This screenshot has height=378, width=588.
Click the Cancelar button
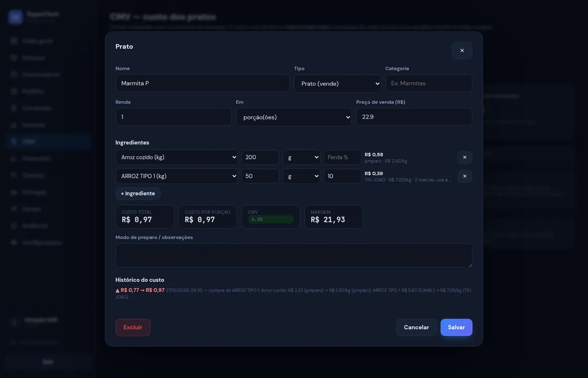click(417, 328)
